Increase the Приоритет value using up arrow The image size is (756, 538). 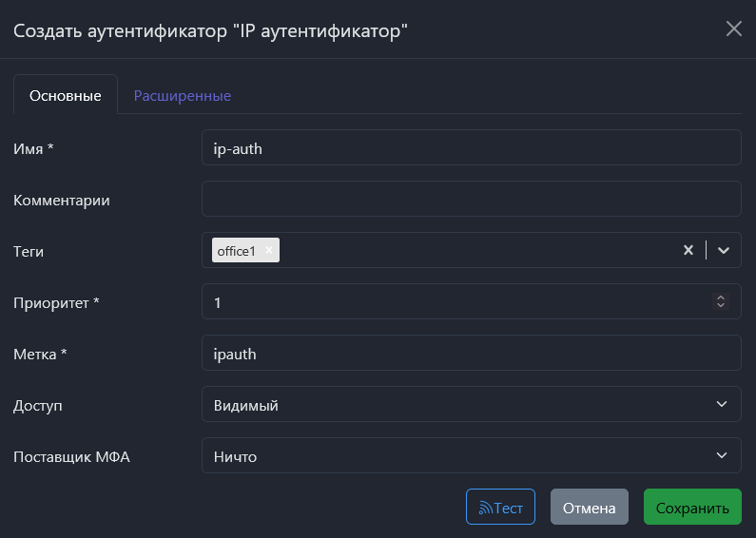[x=721, y=298]
